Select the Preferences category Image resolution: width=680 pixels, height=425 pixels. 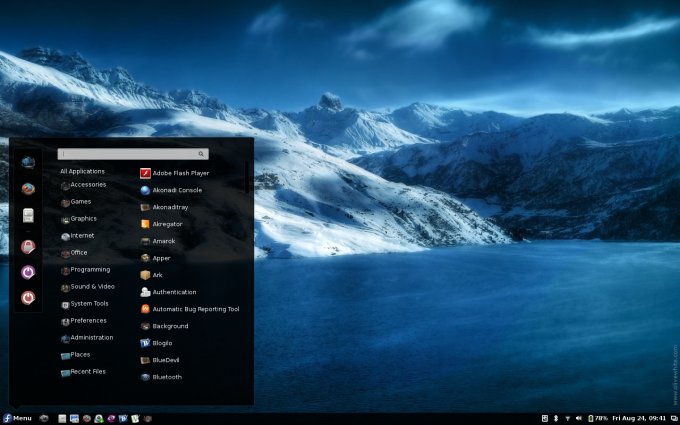pyautogui.click(x=87, y=321)
